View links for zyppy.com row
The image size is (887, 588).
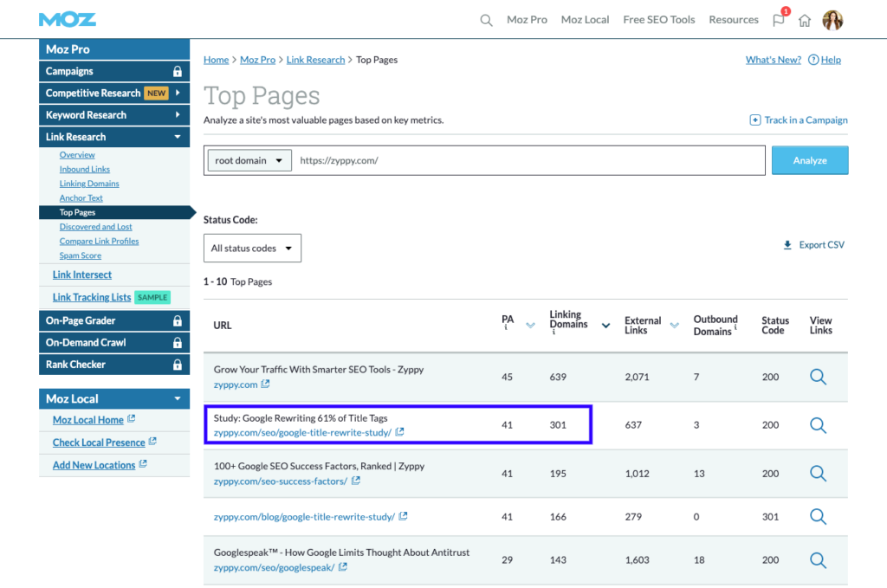click(x=818, y=377)
